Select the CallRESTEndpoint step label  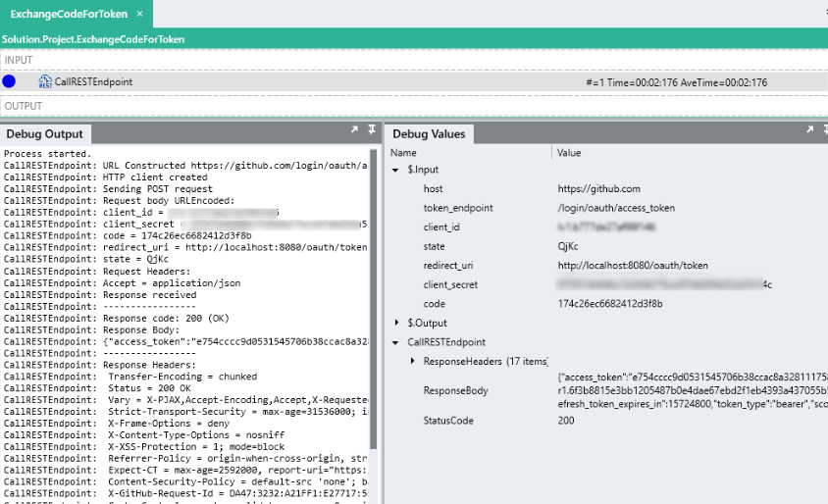(x=93, y=82)
